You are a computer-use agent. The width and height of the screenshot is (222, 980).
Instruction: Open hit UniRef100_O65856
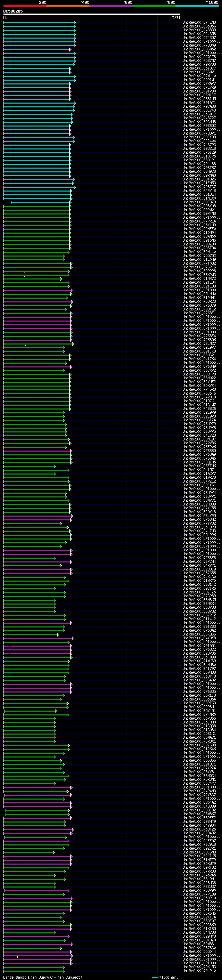(x=199, y=26)
